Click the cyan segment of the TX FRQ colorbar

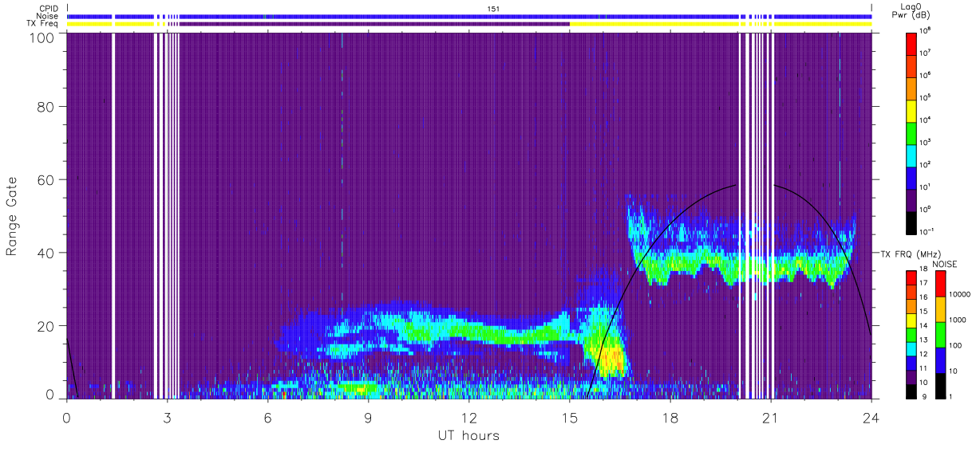(x=911, y=348)
